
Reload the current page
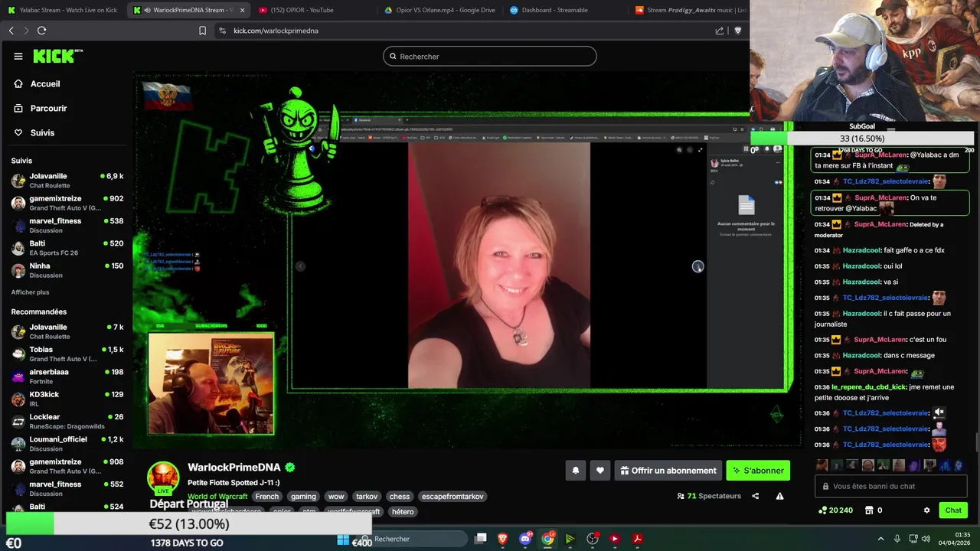(41, 31)
